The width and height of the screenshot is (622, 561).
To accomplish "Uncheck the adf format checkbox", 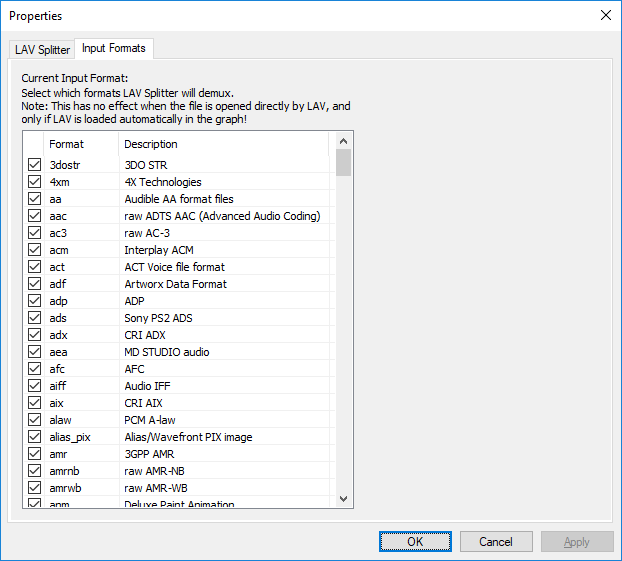I will [35, 284].
